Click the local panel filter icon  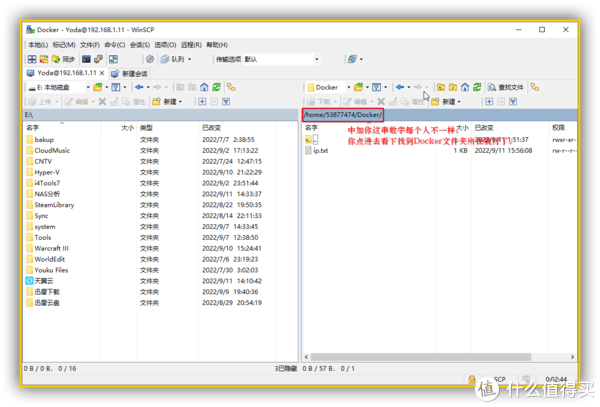[x=116, y=87]
